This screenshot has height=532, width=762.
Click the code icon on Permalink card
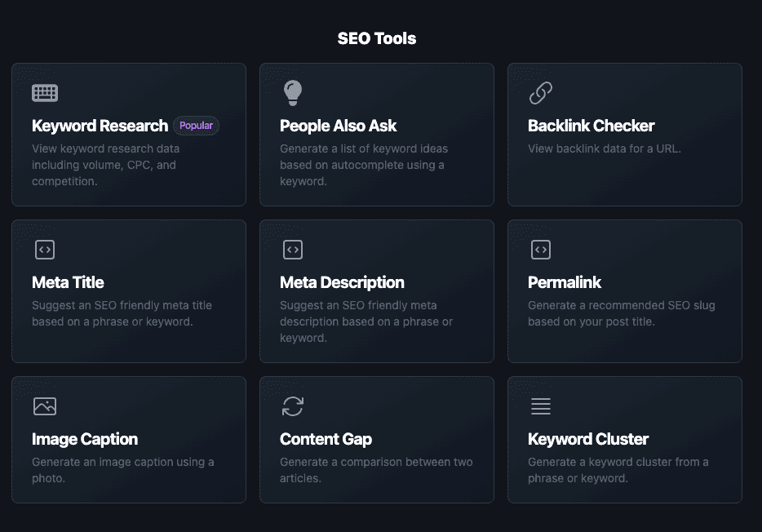tap(541, 249)
